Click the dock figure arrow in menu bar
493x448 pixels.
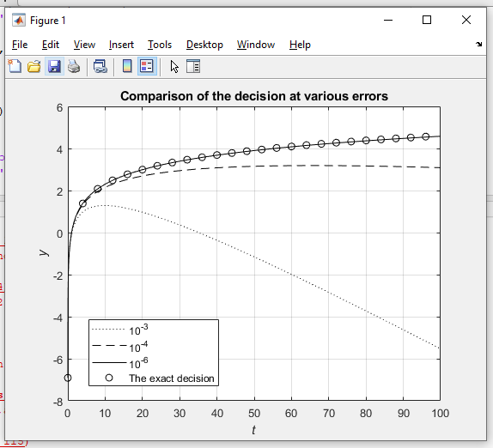coord(479,45)
